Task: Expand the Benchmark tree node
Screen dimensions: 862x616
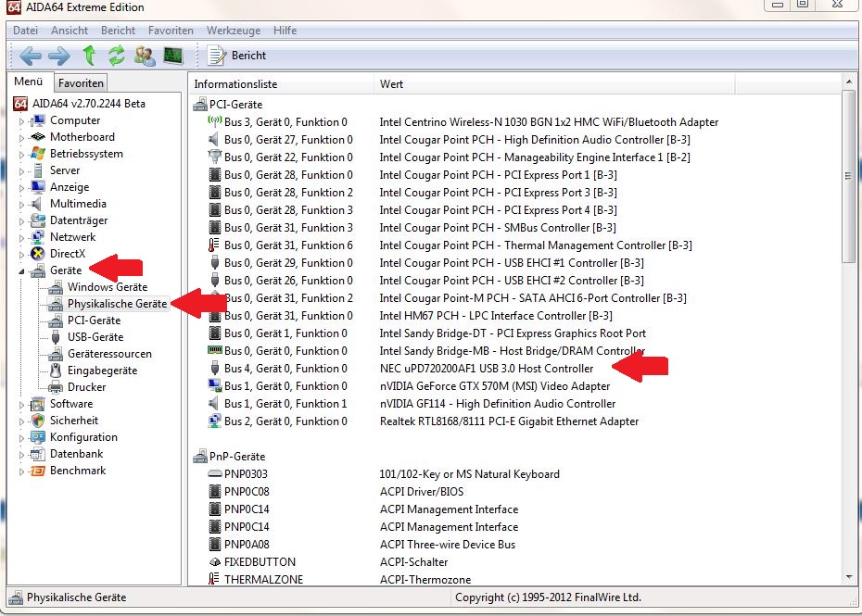Action: coord(21,471)
